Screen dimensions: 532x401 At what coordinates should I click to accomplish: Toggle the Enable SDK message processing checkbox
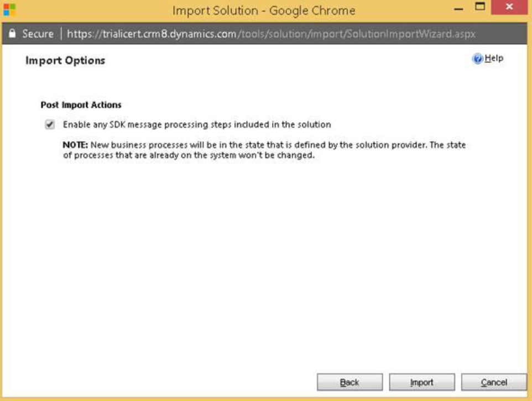[x=50, y=125]
